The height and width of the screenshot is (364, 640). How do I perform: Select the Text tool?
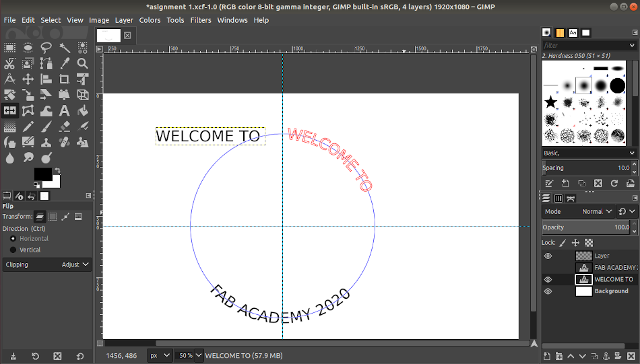65,111
